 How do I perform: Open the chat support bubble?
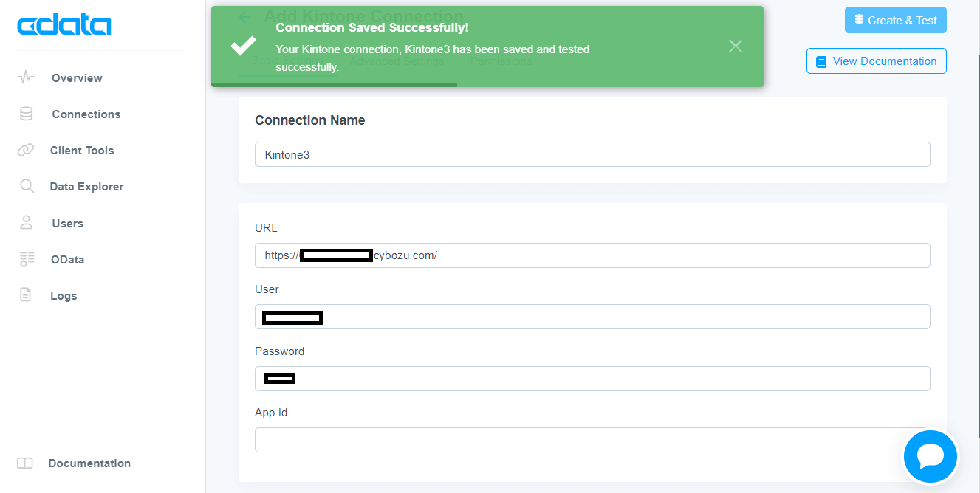click(x=930, y=456)
